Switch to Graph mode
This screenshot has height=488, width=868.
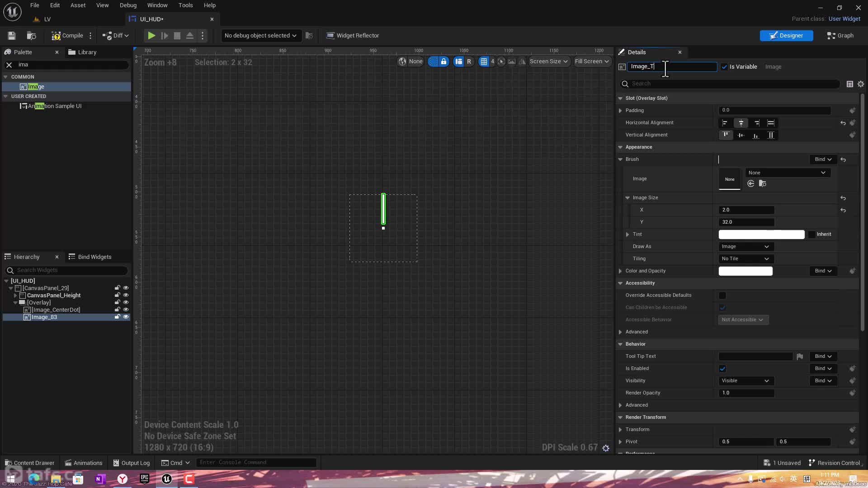(x=840, y=36)
